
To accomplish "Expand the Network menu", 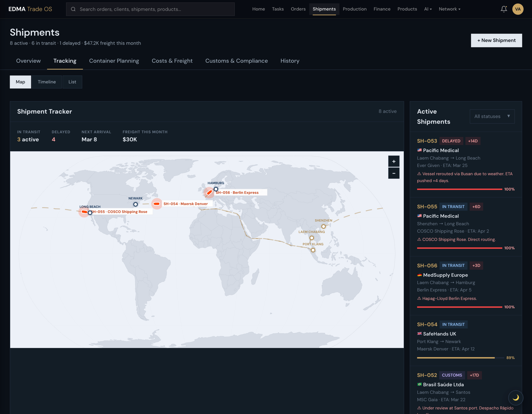I will [x=449, y=9].
